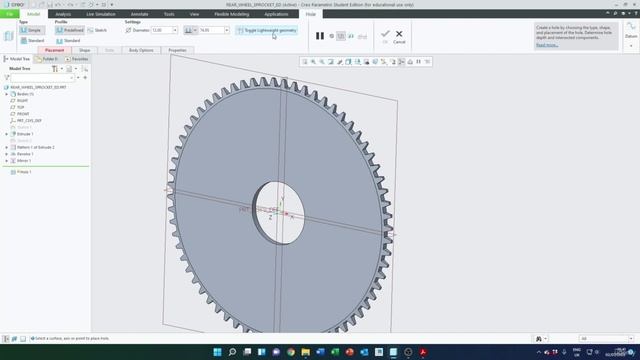Open File Explorer from the taskbar
Viewport: 640px width, 360px height.
305,352
